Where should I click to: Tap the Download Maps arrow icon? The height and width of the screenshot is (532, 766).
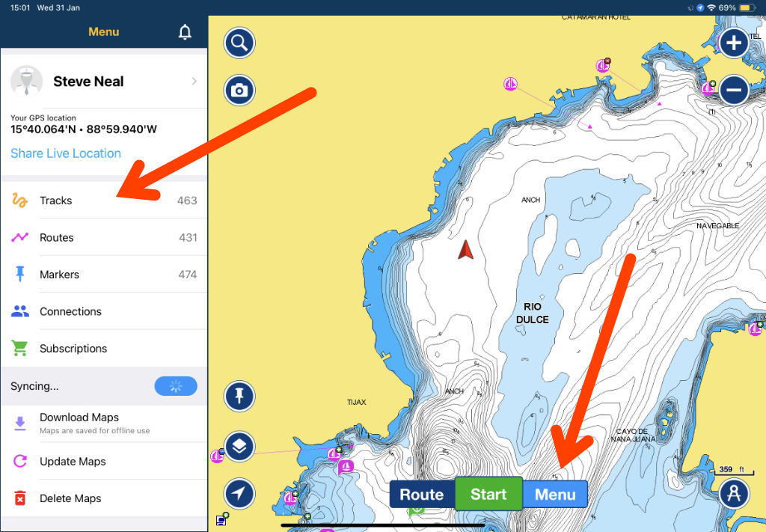[19, 423]
